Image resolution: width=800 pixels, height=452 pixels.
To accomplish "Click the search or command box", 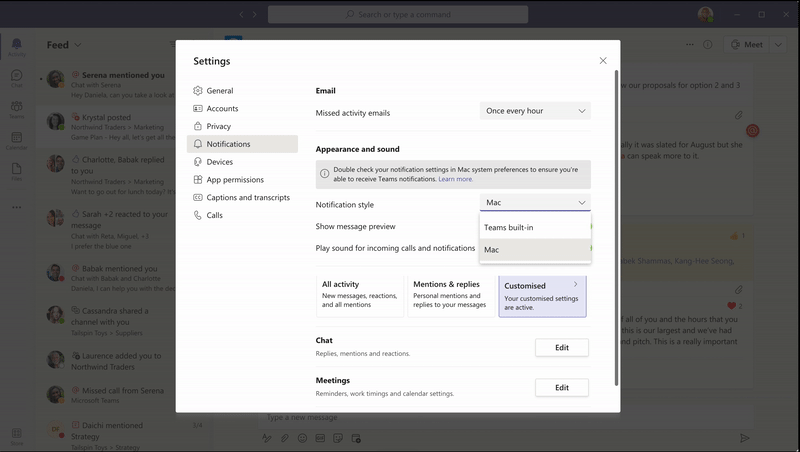I will coord(398,14).
